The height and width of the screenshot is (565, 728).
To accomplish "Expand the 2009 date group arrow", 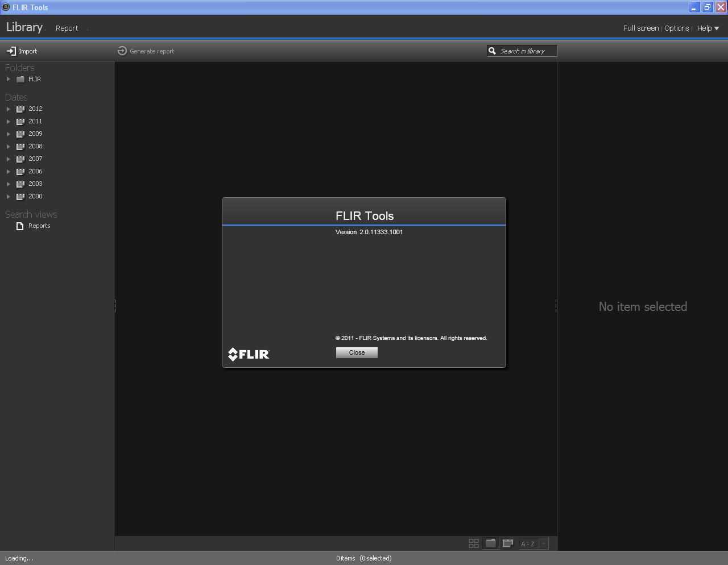I will [x=9, y=134].
